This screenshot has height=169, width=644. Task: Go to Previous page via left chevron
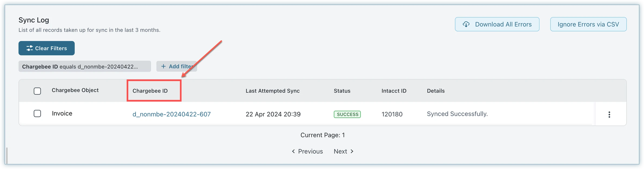(x=293, y=151)
